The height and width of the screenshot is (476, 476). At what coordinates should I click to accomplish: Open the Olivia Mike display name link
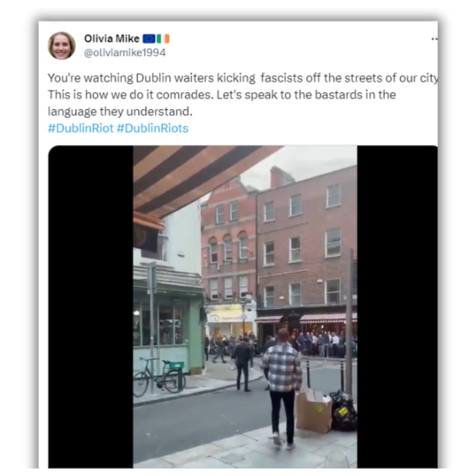(112, 39)
